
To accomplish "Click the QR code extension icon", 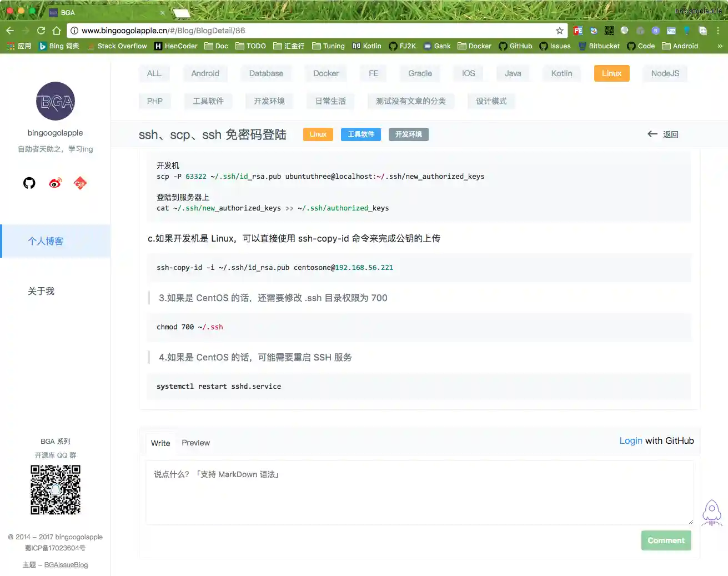I will pyautogui.click(x=609, y=30).
